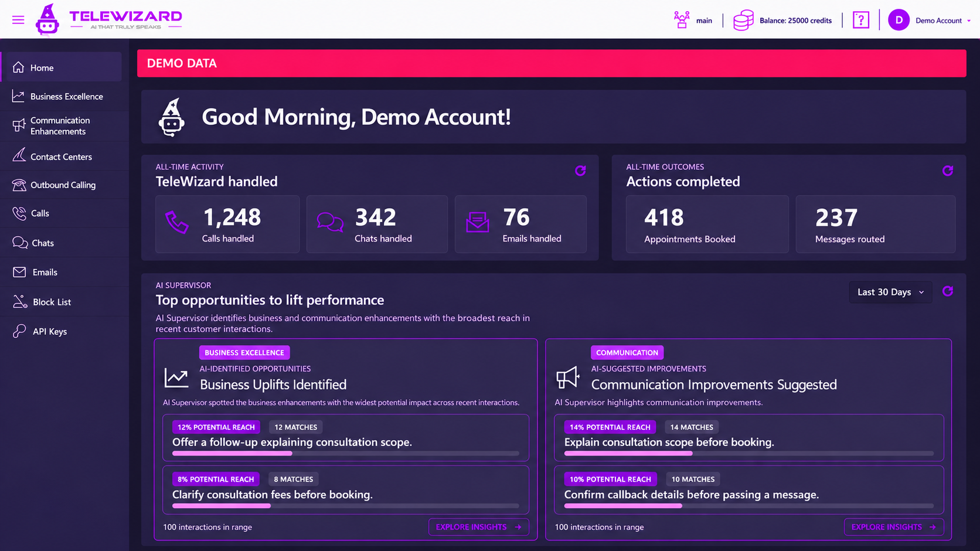Screen dimensions: 980x551
Task: Go to Home in sidebar
Action: point(62,67)
